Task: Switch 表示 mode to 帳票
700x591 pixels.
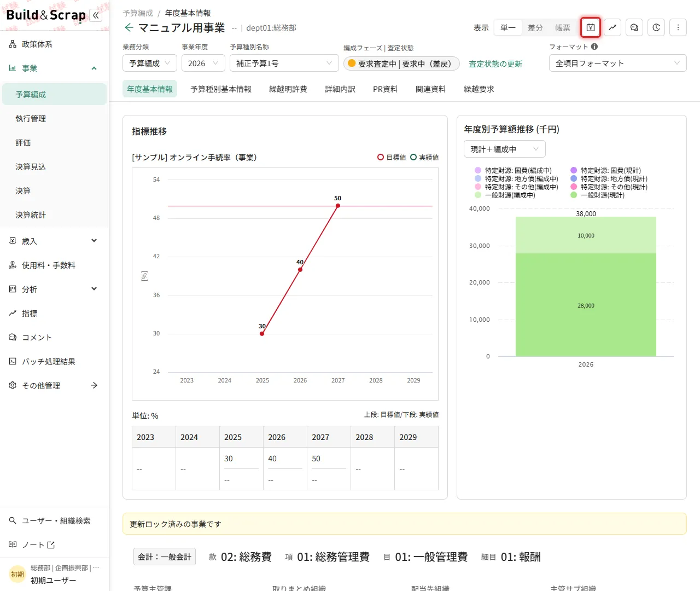Action: pyautogui.click(x=563, y=28)
